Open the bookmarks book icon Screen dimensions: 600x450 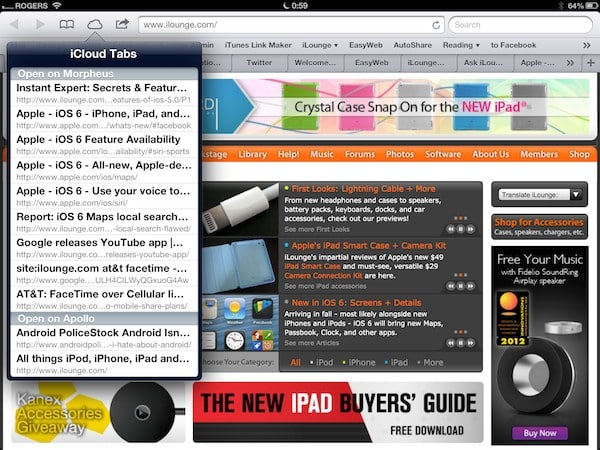pyautogui.click(x=67, y=24)
